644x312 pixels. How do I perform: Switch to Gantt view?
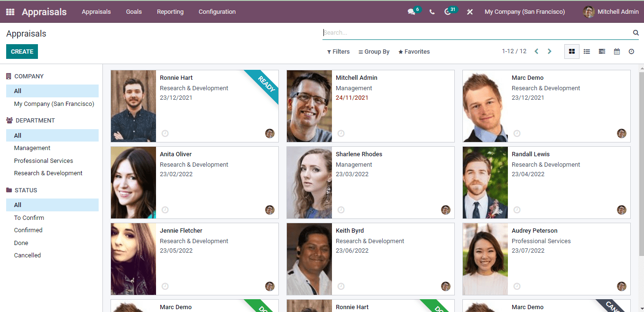(602, 51)
